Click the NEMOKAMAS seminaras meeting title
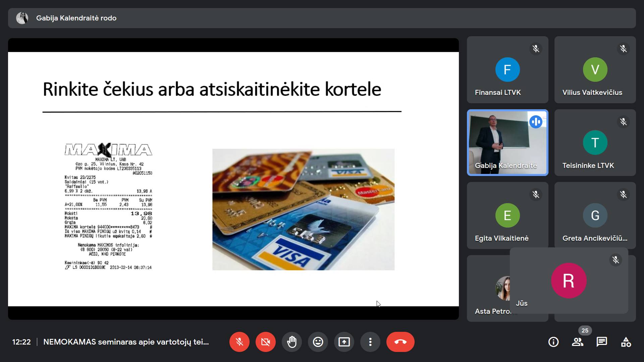Screen dimensions: 644x362 coord(126,342)
